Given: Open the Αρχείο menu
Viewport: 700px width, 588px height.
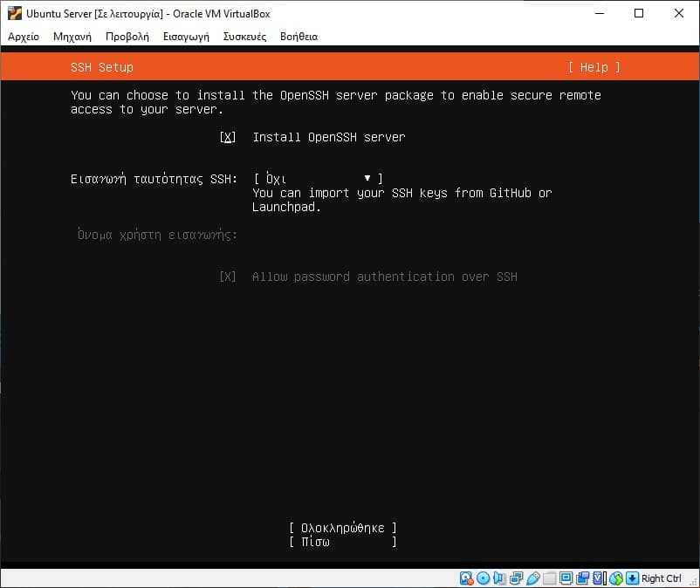Looking at the screenshot, I should point(24,37).
